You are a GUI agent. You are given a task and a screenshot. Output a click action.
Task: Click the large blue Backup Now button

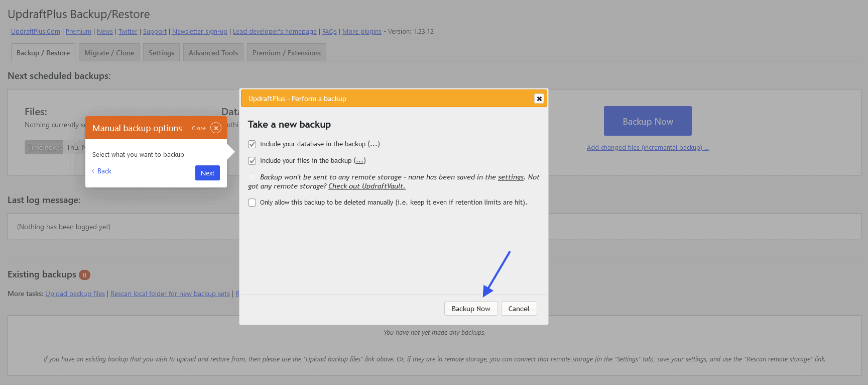coord(647,121)
